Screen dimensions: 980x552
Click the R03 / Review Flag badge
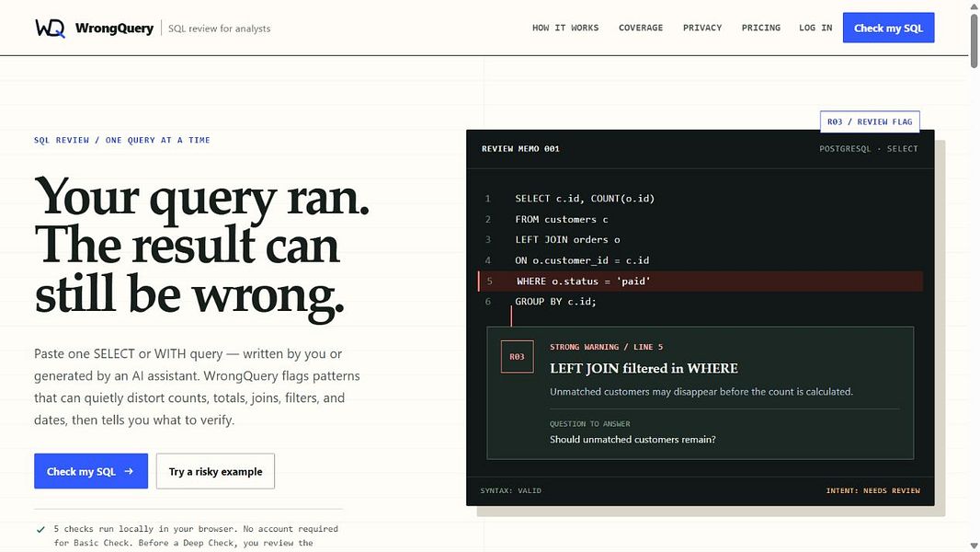tap(870, 121)
